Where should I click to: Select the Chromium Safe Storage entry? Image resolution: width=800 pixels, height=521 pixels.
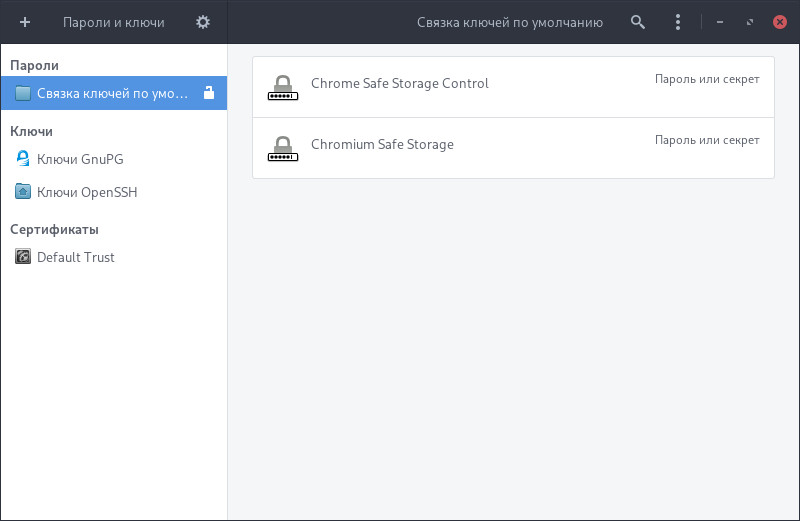point(382,145)
